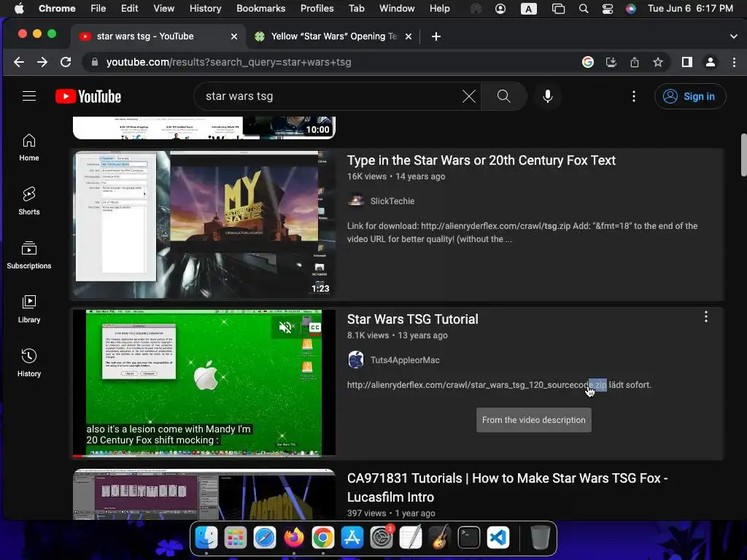Click the page's vertical scrollbar thumb

(x=743, y=155)
